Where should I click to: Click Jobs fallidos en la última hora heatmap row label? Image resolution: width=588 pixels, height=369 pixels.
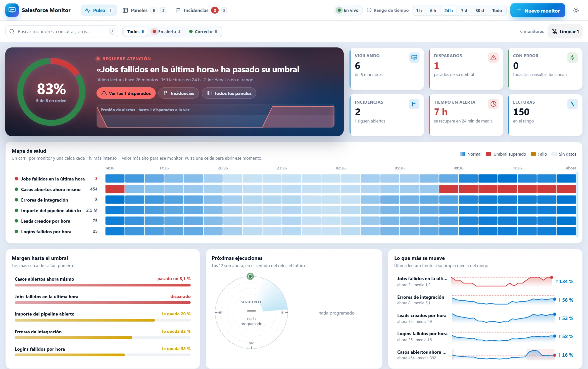tap(53, 179)
